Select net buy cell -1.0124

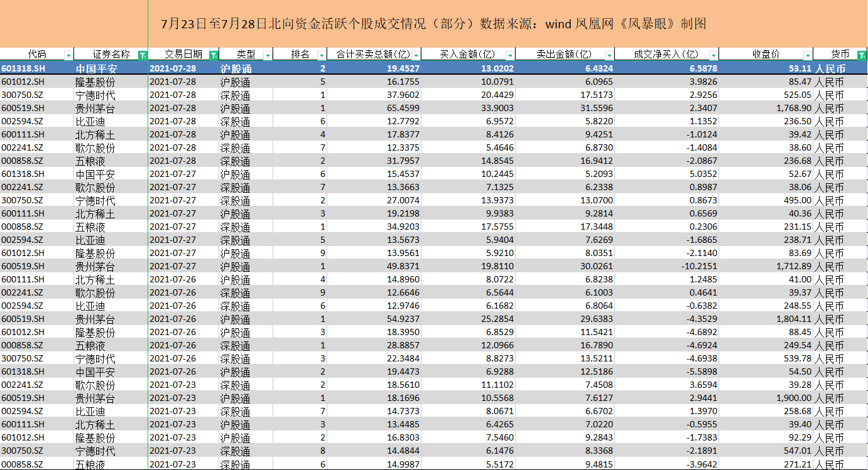point(666,134)
